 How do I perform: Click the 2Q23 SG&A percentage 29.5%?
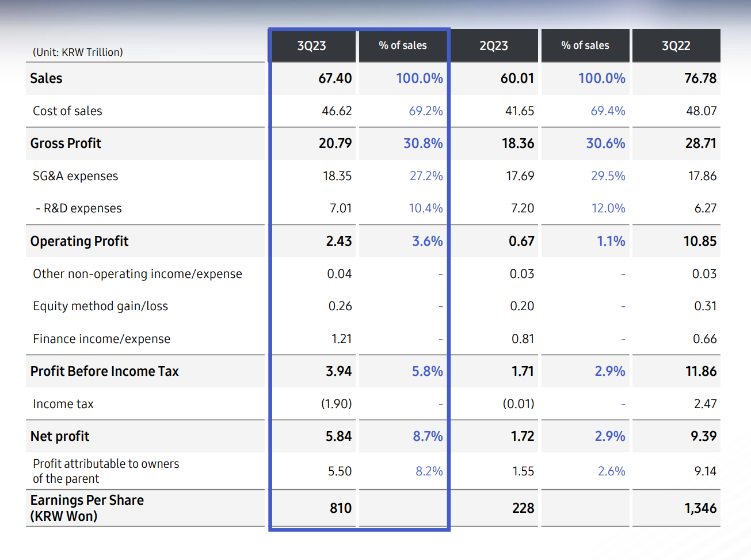point(608,176)
